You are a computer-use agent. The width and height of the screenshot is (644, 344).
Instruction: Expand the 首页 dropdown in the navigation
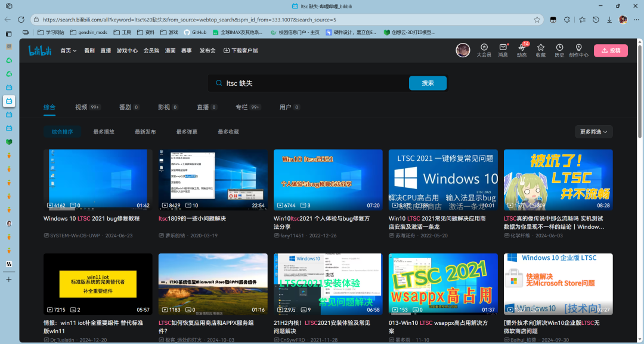[69, 51]
